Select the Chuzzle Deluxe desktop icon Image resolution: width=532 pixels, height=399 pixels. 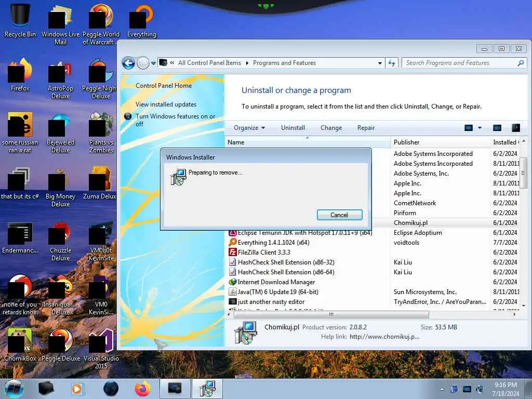click(60, 241)
